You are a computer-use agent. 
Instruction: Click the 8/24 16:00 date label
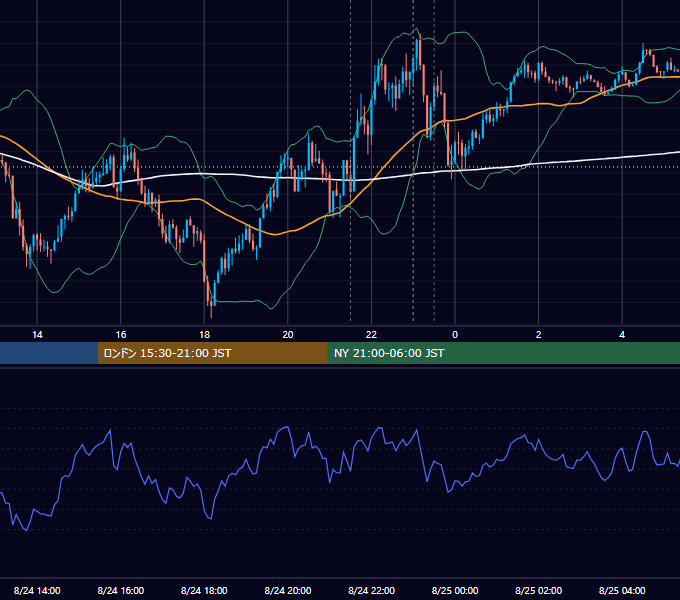121,590
